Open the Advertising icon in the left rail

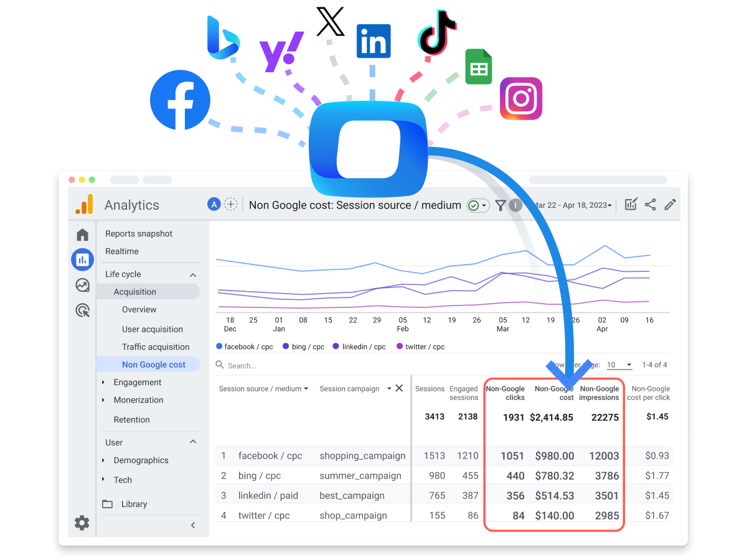coord(82,310)
